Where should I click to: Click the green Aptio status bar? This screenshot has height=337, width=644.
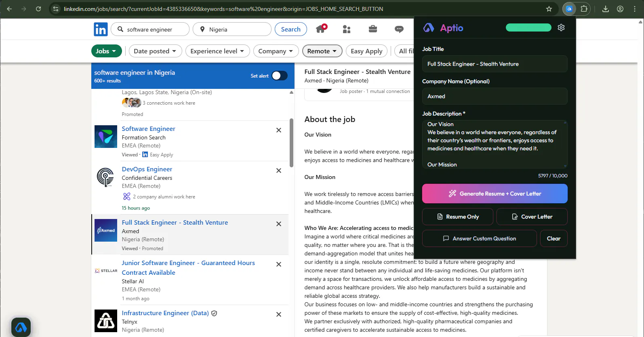(x=528, y=27)
